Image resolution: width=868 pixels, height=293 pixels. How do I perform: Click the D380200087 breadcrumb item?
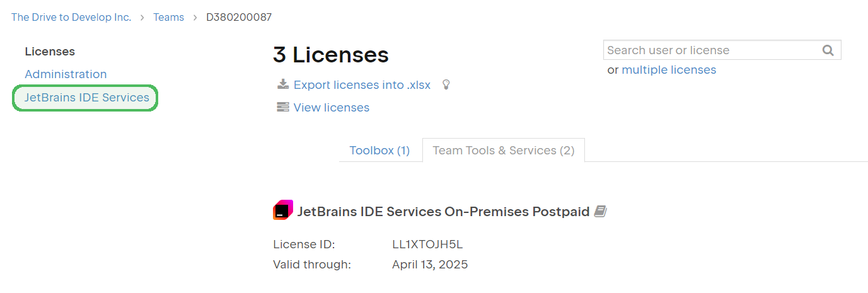(x=239, y=17)
